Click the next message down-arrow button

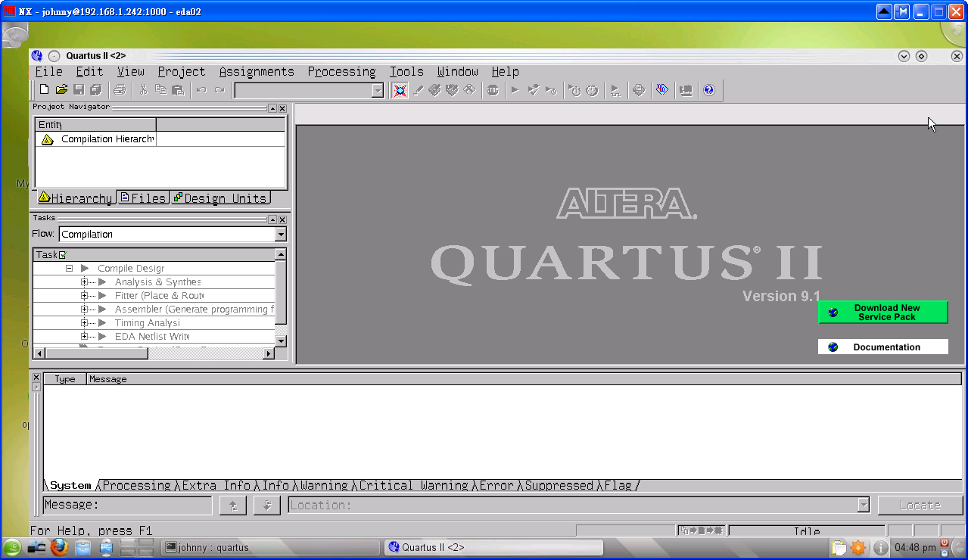pyautogui.click(x=267, y=505)
